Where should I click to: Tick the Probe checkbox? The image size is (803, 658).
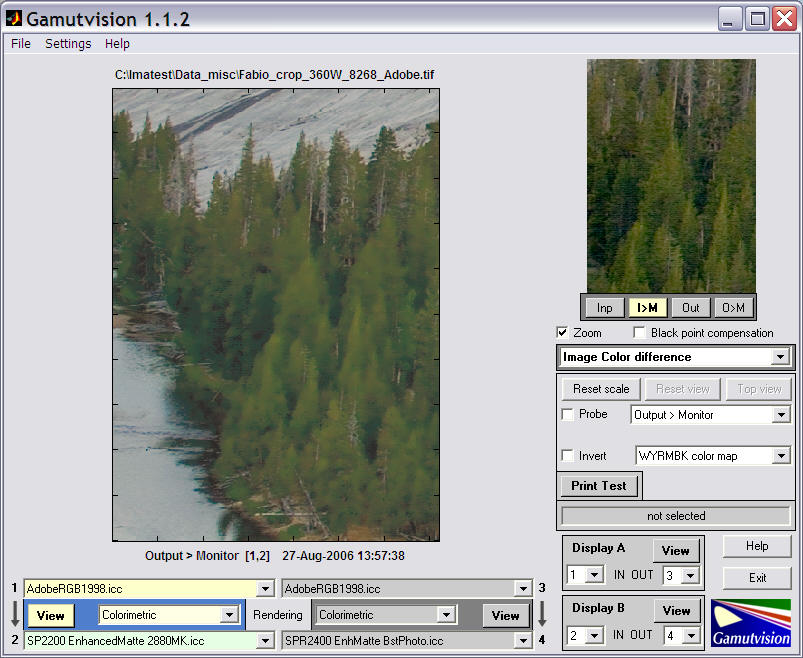(x=567, y=414)
